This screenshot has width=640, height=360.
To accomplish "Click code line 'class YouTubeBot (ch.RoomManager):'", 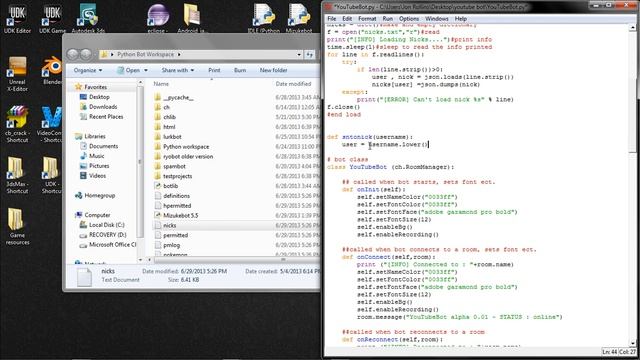I will click(390, 167).
